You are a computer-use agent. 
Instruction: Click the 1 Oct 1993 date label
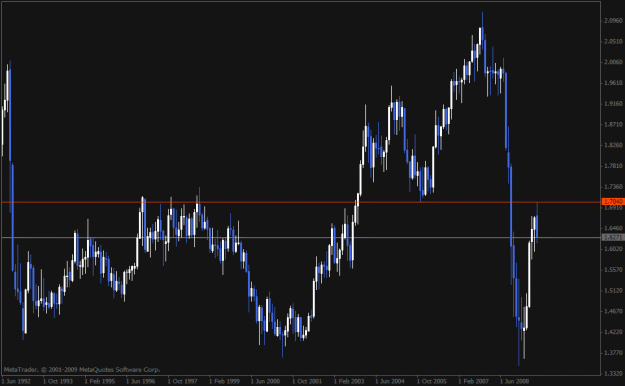(x=58, y=381)
